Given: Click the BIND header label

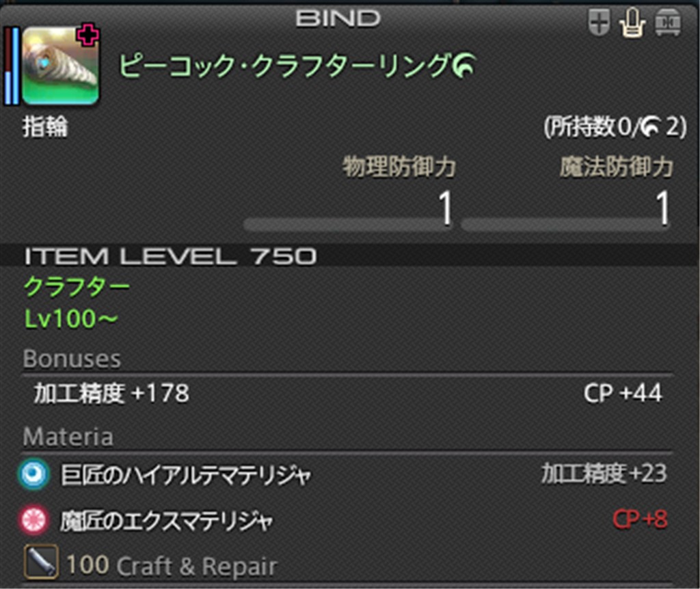Looking at the screenshot, I should (x=338, y=18).
